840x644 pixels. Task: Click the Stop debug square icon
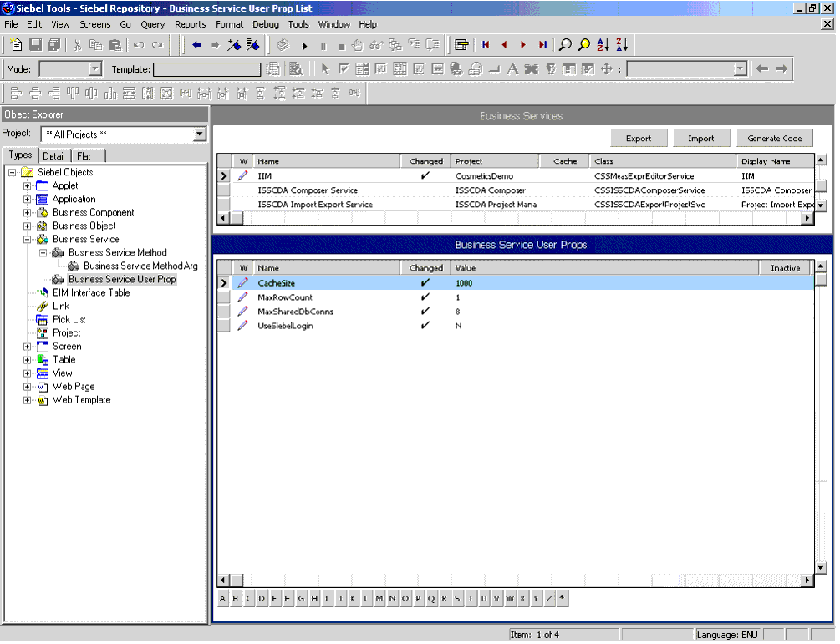[341, 47]
